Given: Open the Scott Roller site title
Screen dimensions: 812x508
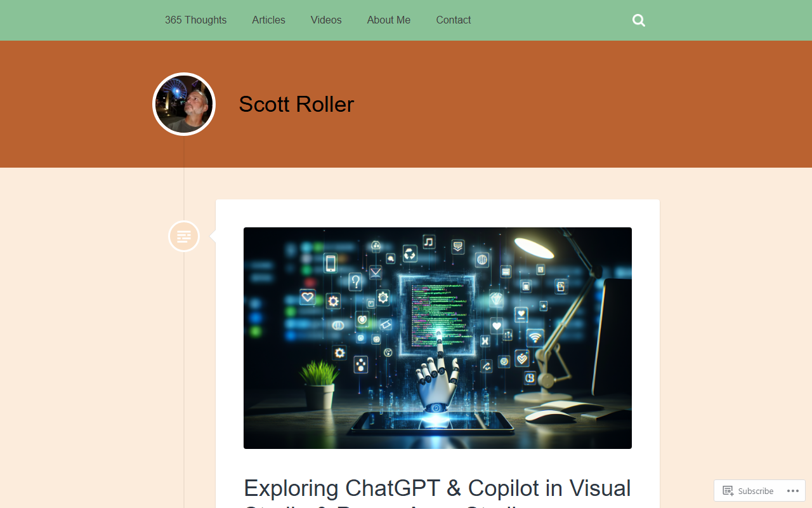Looking at the screenshot, I should click(296, 104).
